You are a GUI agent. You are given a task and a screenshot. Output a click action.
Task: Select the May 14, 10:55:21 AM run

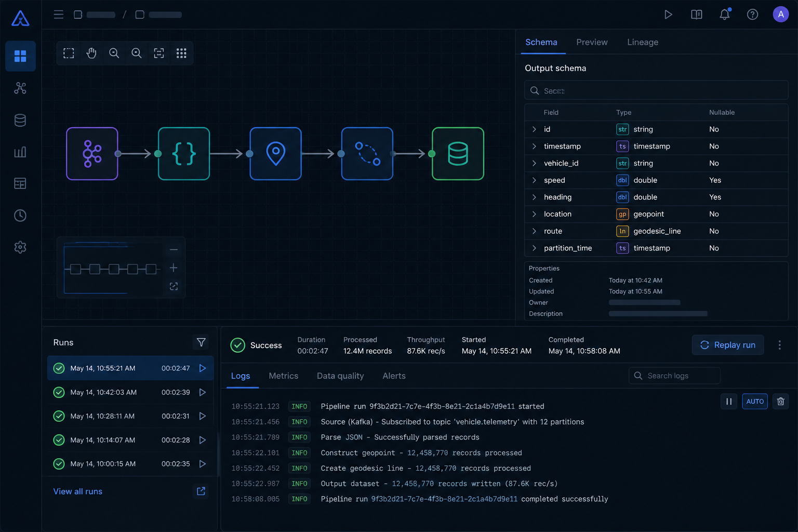(130, 368)
